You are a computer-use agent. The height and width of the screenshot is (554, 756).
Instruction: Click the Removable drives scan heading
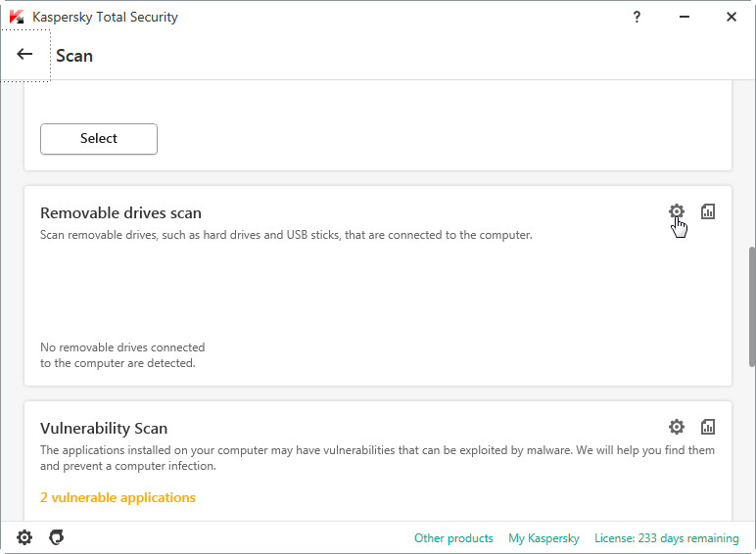120,213
